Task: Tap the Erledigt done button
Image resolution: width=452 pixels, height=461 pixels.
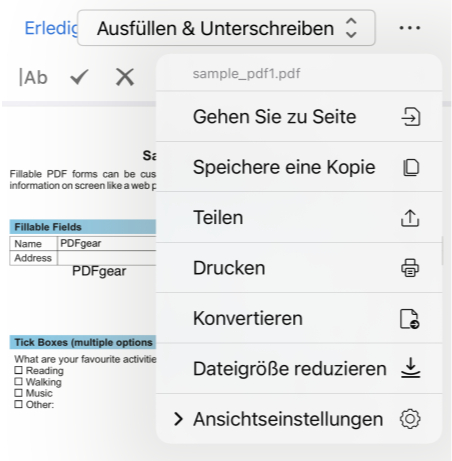Action: (51, 28)
